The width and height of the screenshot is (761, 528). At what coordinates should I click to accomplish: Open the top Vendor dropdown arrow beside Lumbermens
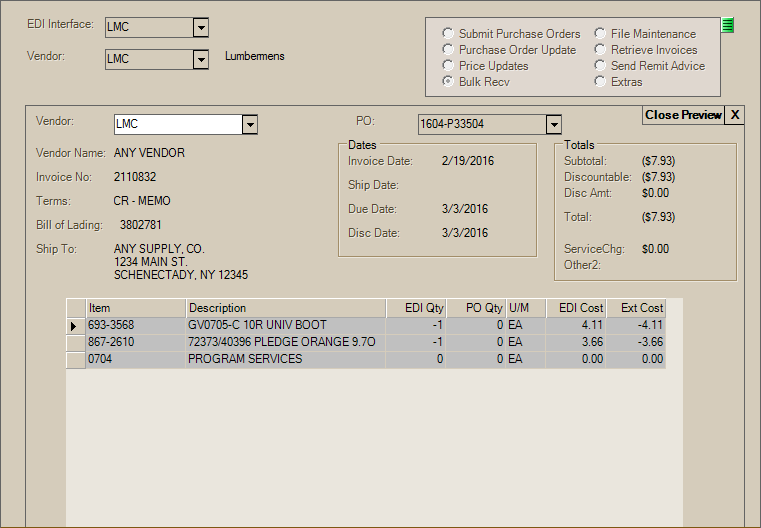point(200,60)
